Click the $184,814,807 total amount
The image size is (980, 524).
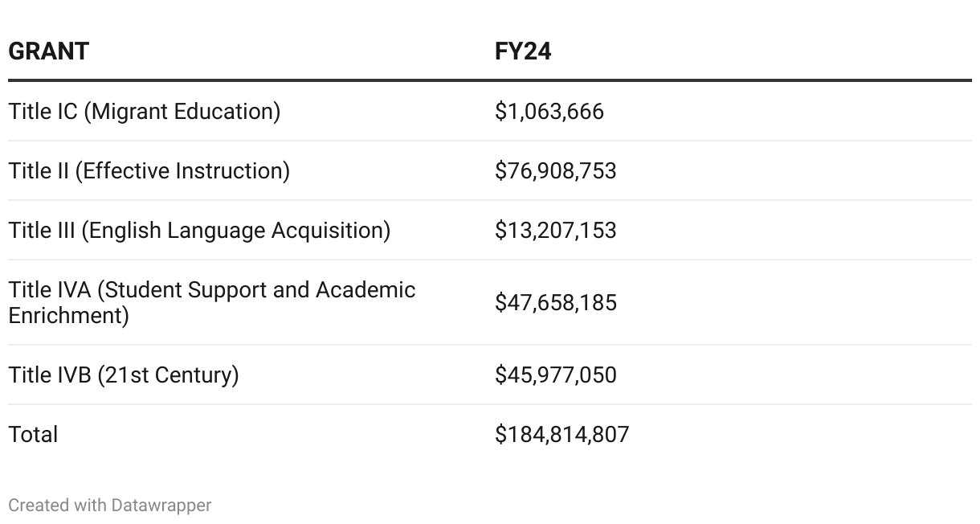coord(561,434)
